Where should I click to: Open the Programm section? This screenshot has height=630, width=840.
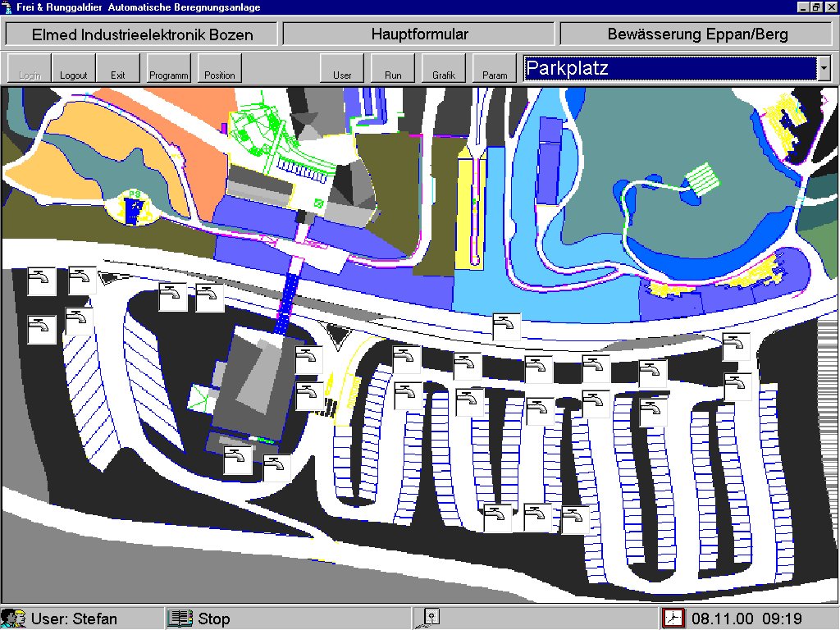tap(169, 68)
